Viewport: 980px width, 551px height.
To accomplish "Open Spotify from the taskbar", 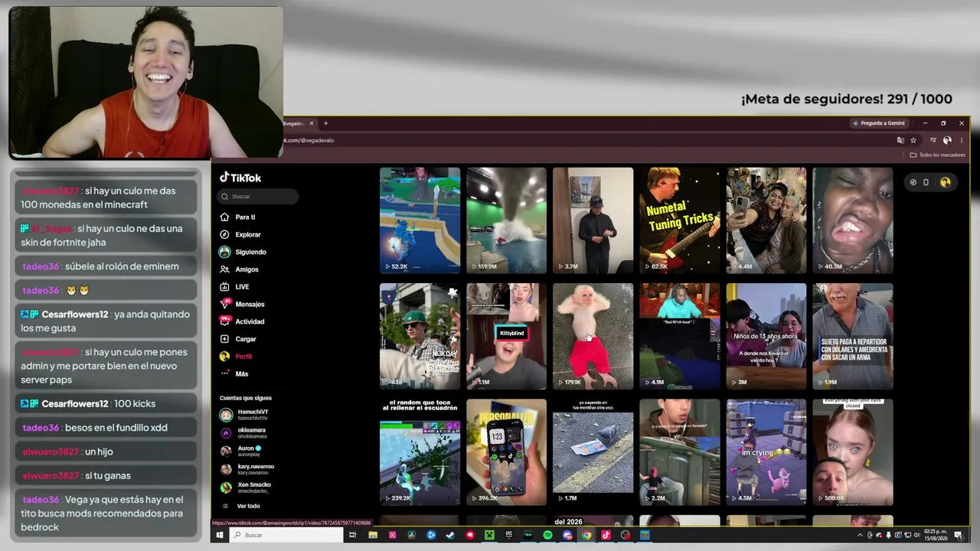I will coord(547,535).
